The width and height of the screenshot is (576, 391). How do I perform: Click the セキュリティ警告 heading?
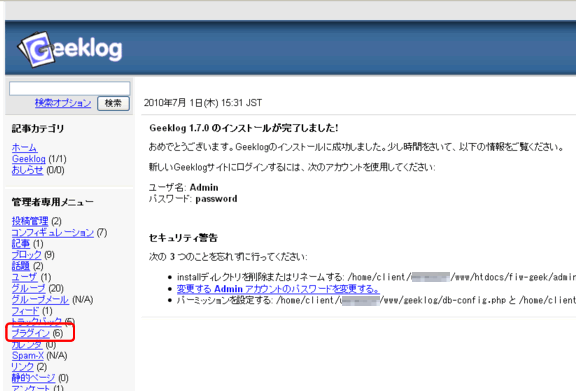click(x=183, y=238)
